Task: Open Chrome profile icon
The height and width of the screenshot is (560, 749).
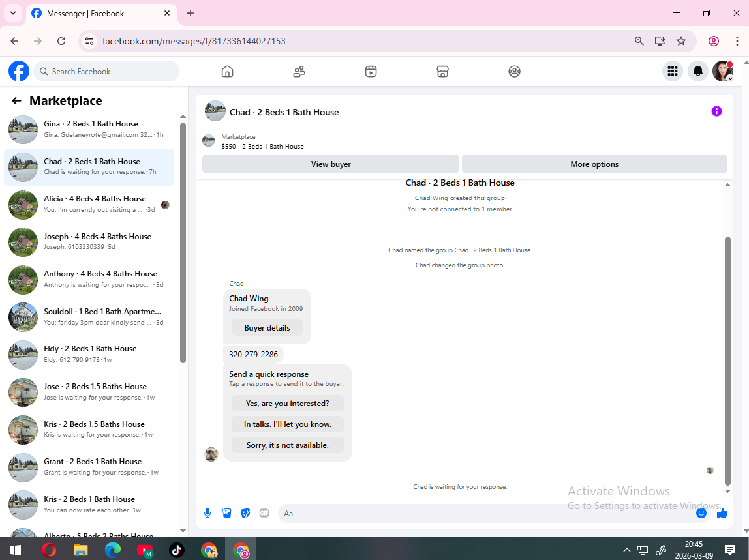Action: [714, 41]
